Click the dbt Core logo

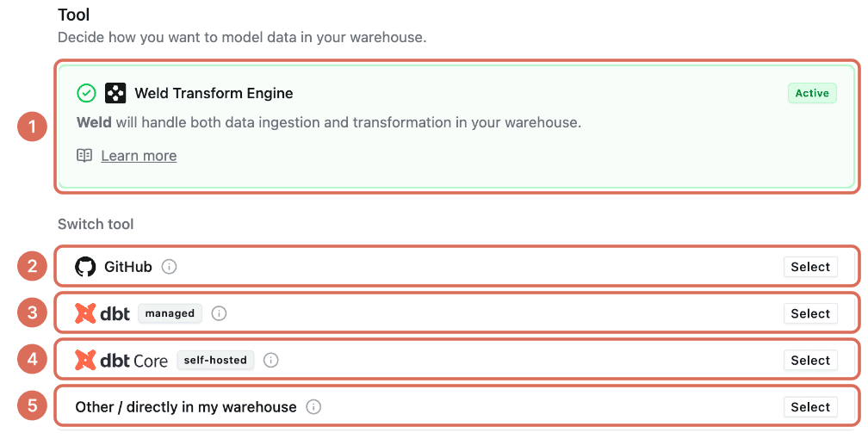point(121,361)
